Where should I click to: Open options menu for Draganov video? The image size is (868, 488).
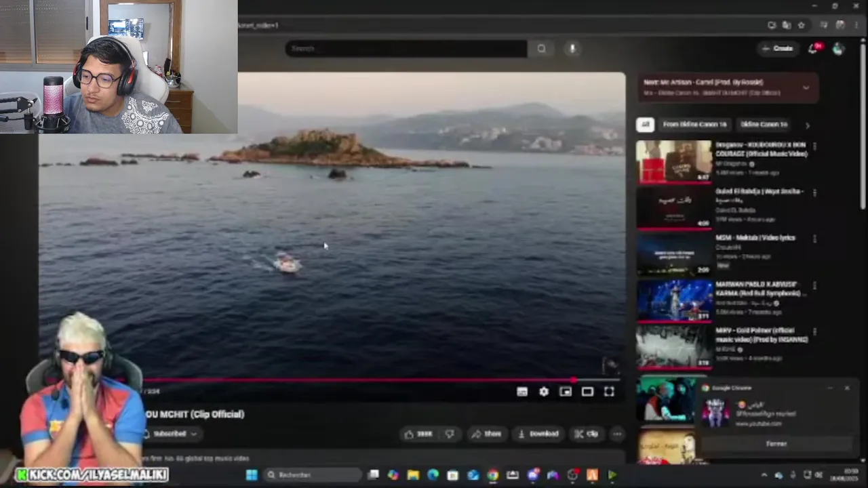(814, 146)
